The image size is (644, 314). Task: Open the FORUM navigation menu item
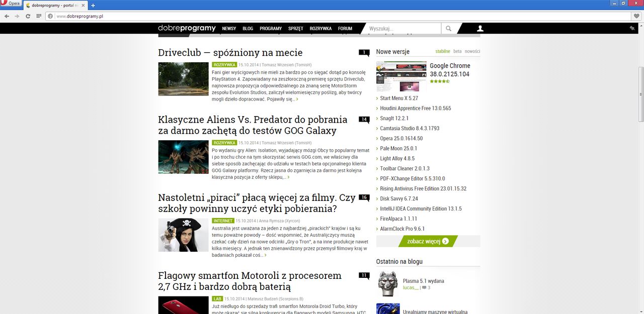click(x=345, y=28)
